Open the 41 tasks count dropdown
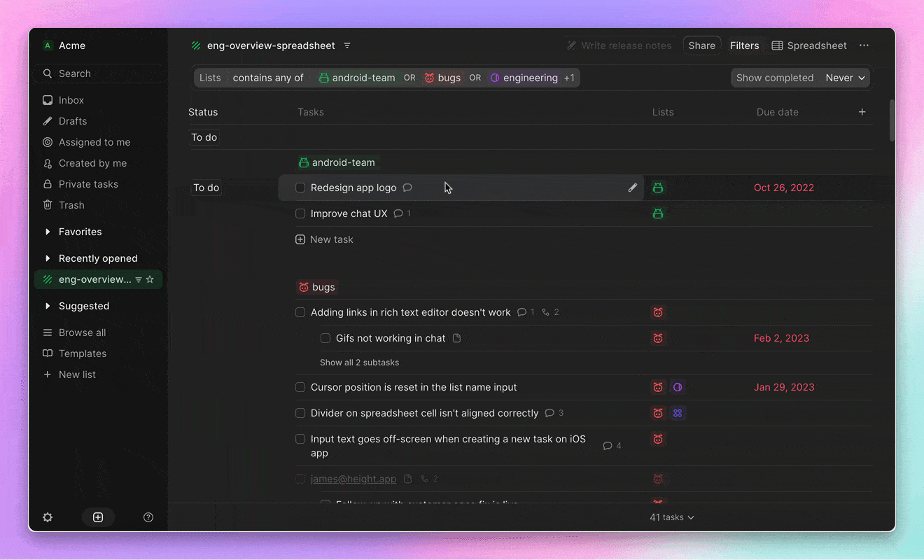The height and width of the screenshot is (560, 924). [x=672, y=517]
